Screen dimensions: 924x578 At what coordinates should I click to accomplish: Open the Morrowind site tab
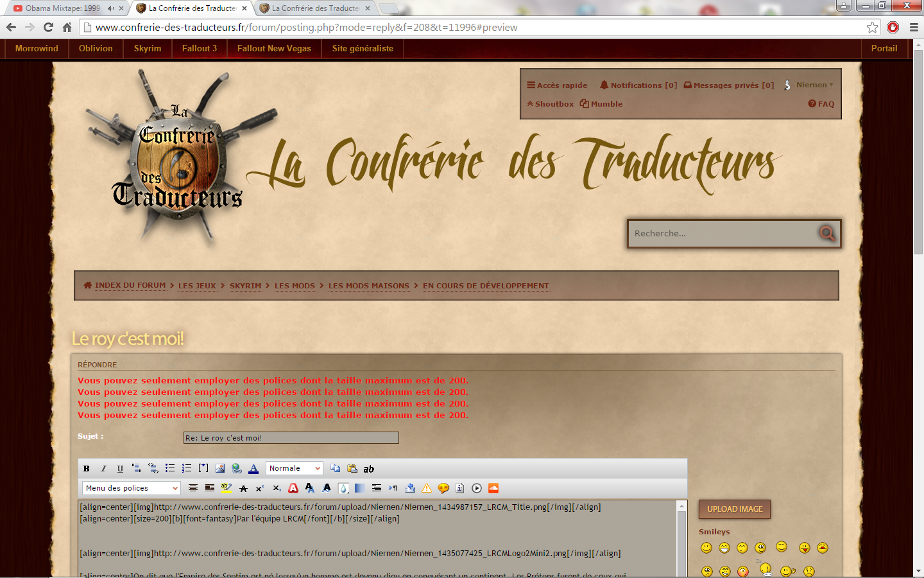[37, 49]
